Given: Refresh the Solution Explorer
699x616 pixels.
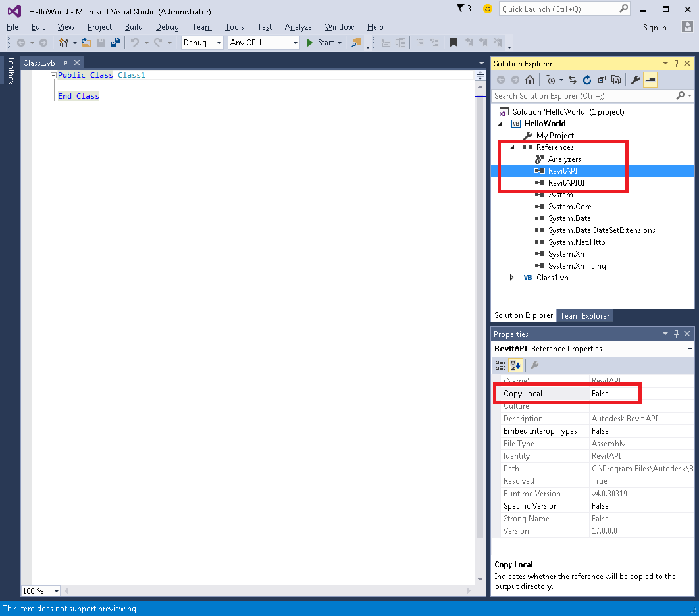Looking at the screenshot, I should (587, 79).
